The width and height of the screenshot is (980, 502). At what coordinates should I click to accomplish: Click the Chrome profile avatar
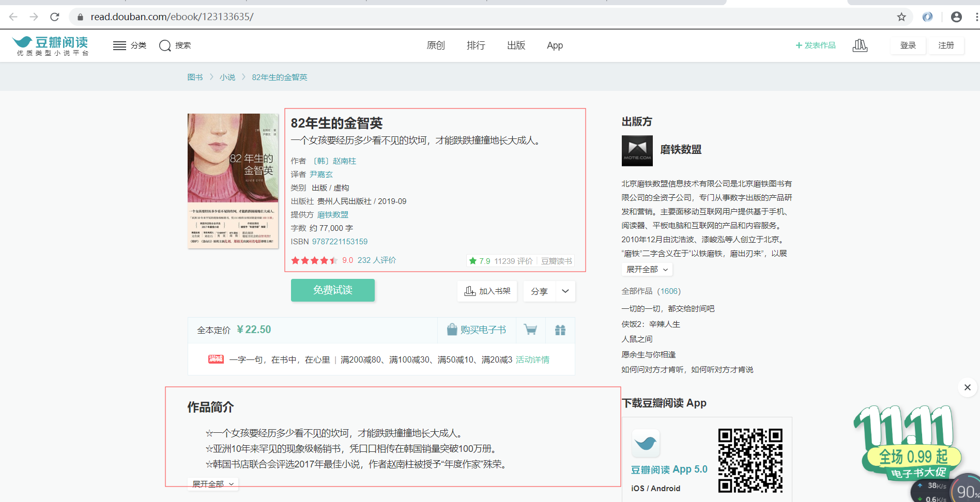956,16
